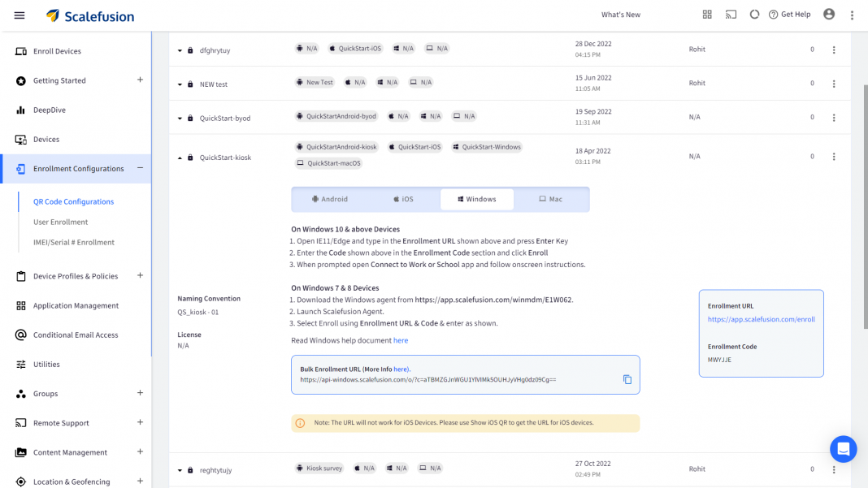
Task: Open the user account profile icon
Action: pyautogui.click(x=829, y=15)
